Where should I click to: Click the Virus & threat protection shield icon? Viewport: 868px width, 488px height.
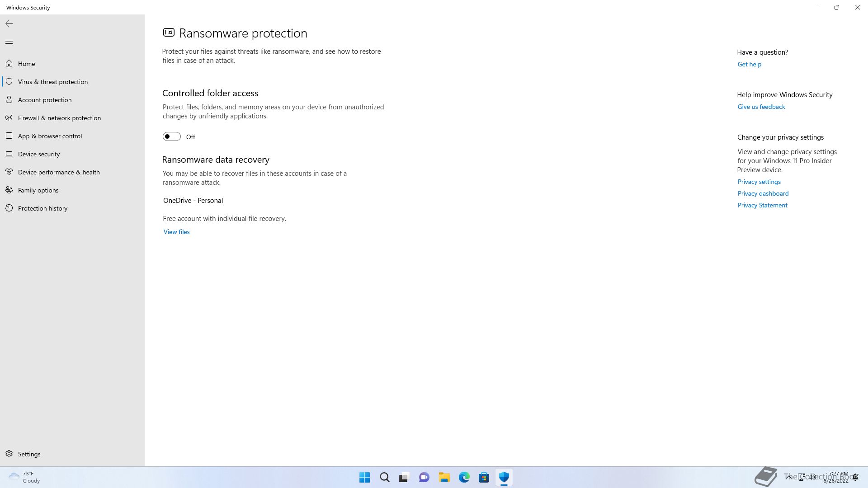click(x=9, y=82)
